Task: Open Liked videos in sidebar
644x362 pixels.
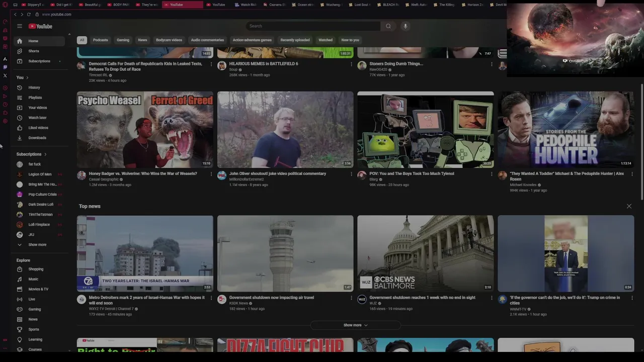Action: pyautogui.click(x=38, y=128)
